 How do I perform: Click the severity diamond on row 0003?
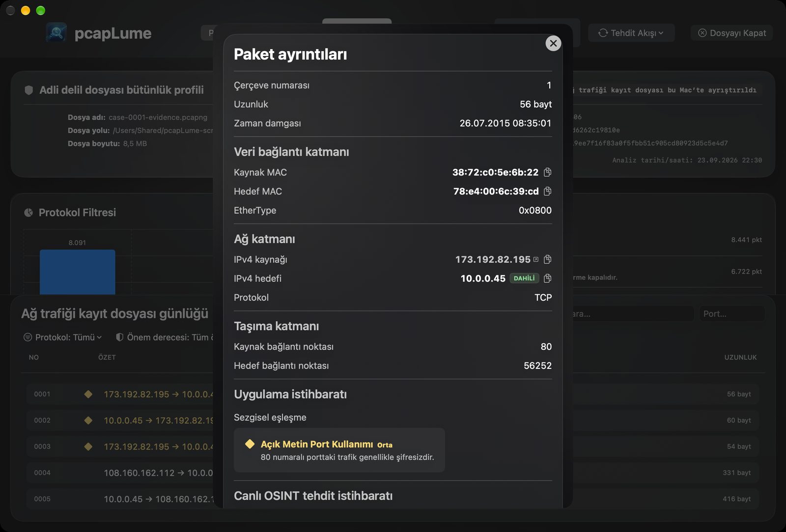click(x=88, y=447)
